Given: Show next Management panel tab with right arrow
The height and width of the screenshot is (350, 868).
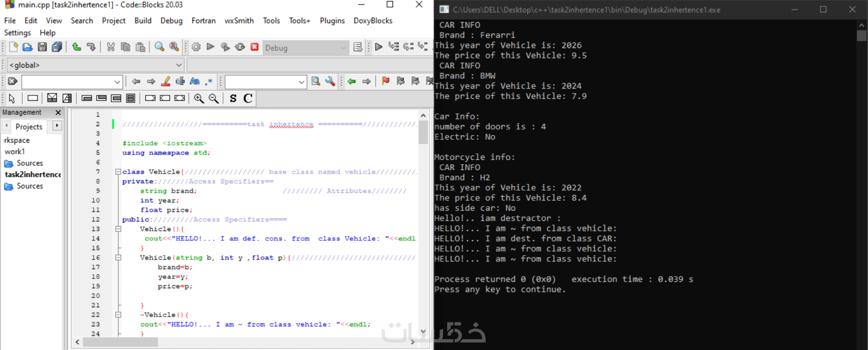Looking at the screenshot, I should [57, 126].
